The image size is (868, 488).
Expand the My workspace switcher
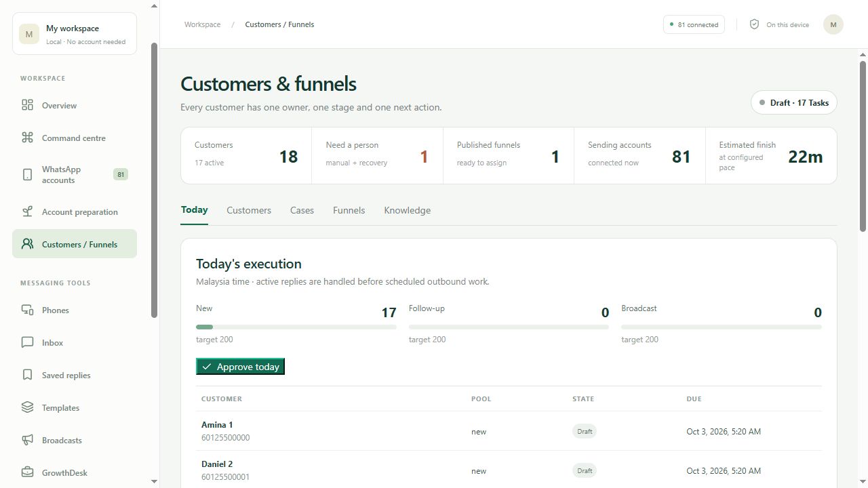coord(75,33)
